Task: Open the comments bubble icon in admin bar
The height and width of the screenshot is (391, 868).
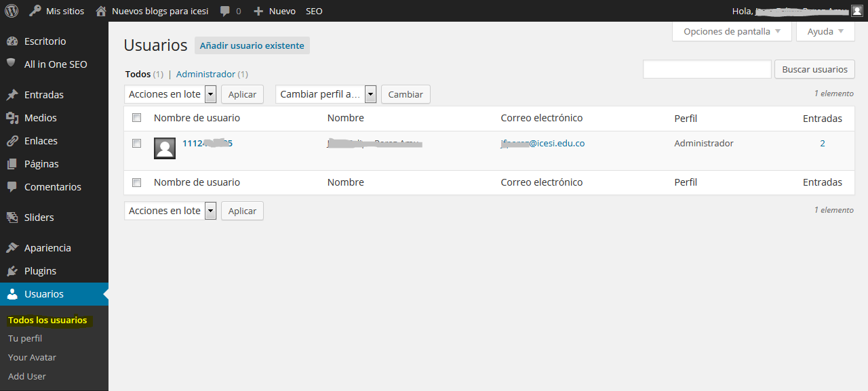Action: (x=225, y=11)
